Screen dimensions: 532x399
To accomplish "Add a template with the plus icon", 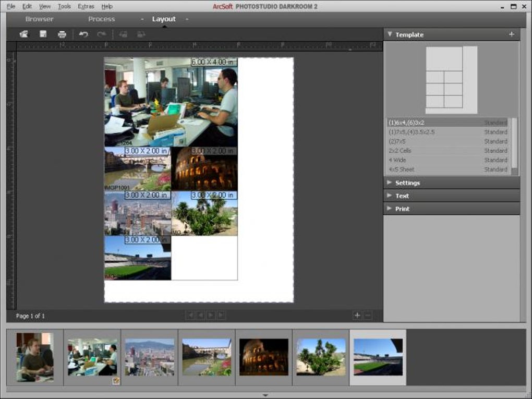I will 511,34.
